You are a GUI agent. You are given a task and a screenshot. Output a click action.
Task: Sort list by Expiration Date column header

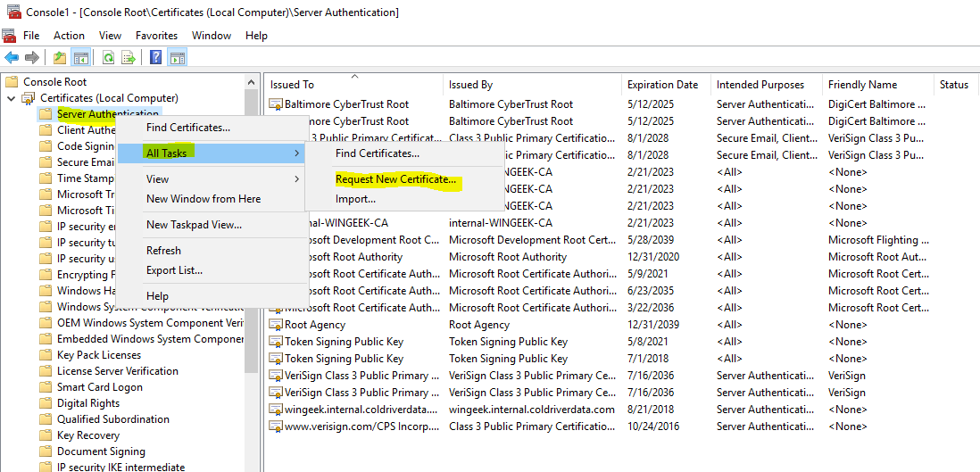(662, 85)
